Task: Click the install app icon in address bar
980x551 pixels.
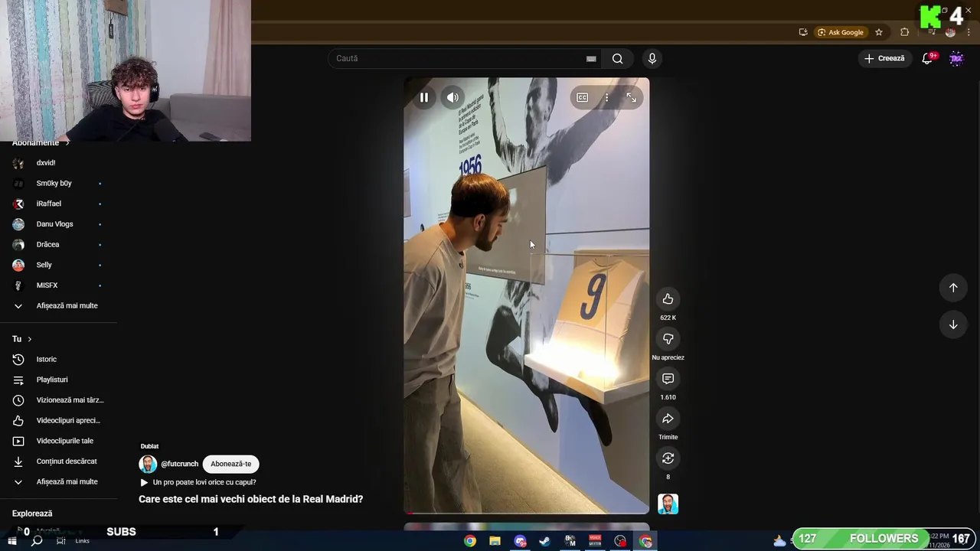Action: click(x=803, y=32)
